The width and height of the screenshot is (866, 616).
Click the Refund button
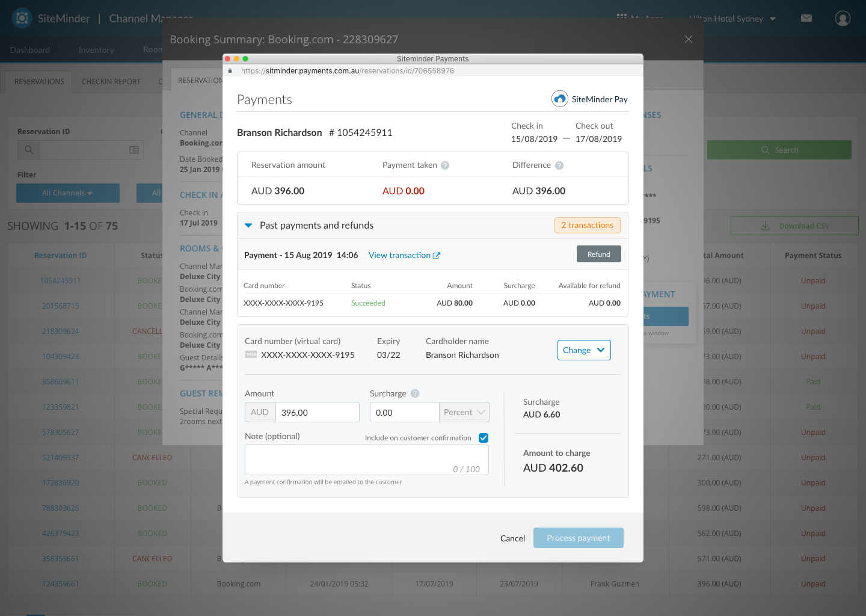pyautogui.click(x=599, y=254)
